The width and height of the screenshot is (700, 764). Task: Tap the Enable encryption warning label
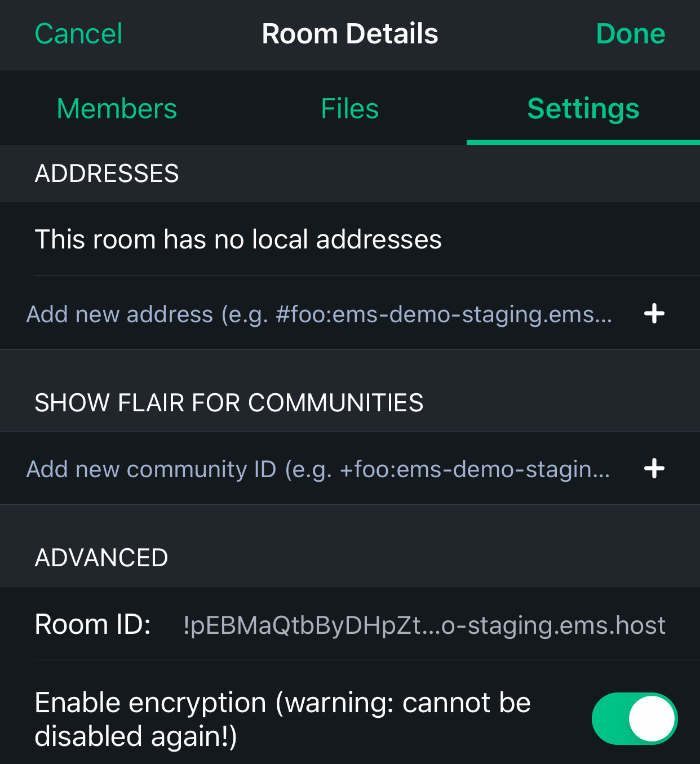pyautogui.click(x=282, y=719)
